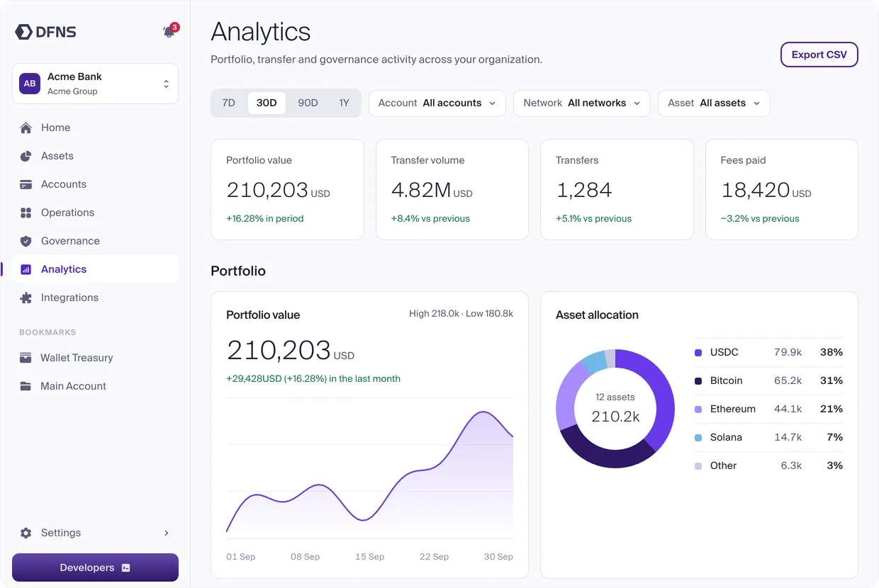Click the 15 Sep axis label

(370, 557)
